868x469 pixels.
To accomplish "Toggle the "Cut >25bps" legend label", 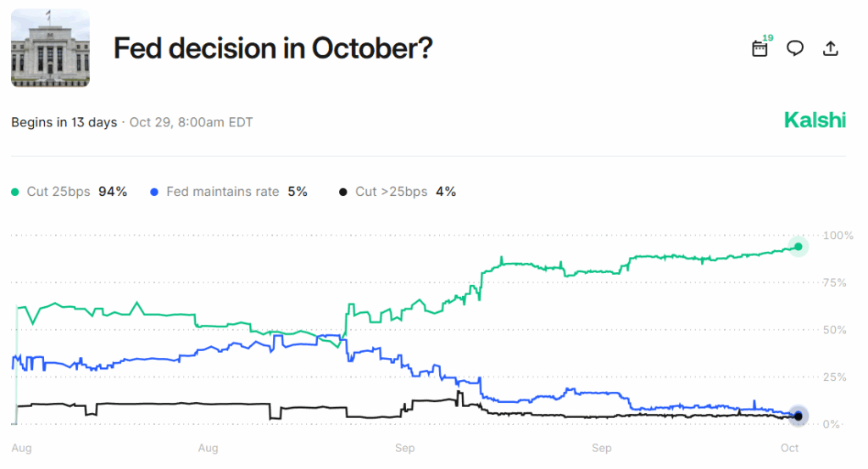I will coord(392,192).
